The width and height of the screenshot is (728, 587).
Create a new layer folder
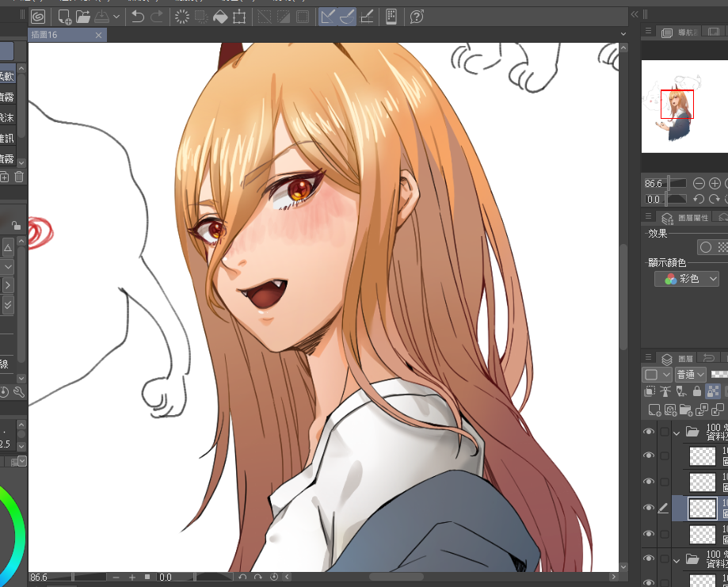686,410
